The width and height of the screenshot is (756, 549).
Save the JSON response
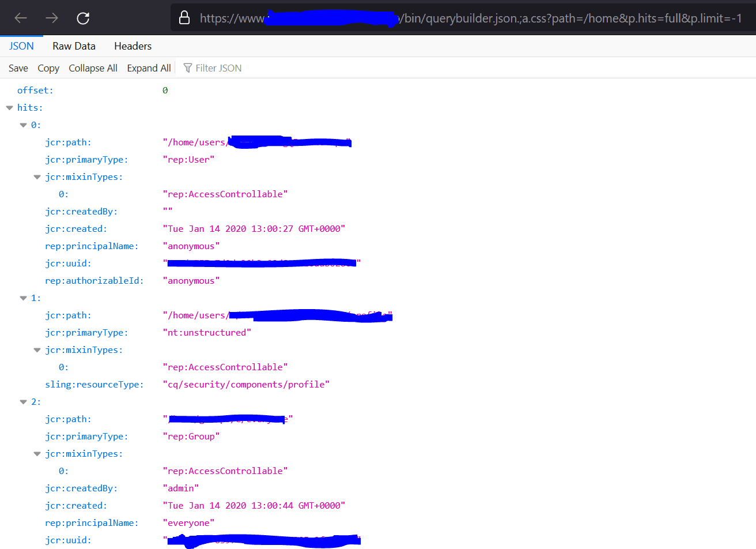pos(18,67)
